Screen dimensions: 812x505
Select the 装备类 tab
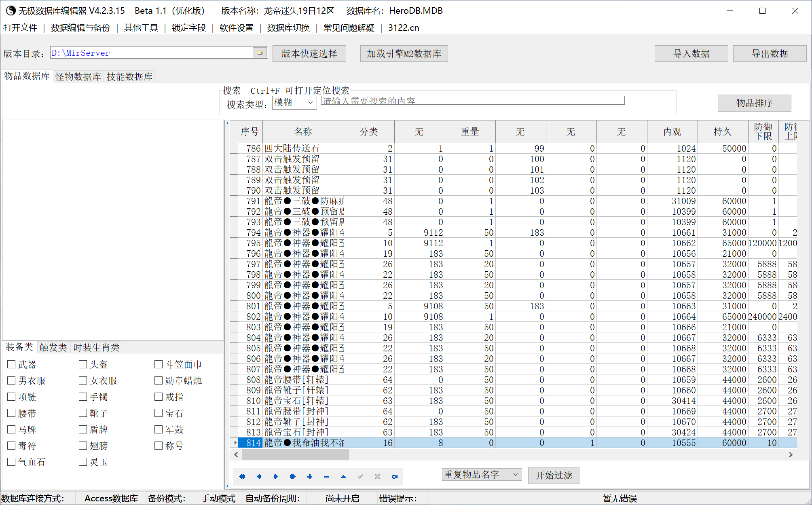[x=19, y=347]
